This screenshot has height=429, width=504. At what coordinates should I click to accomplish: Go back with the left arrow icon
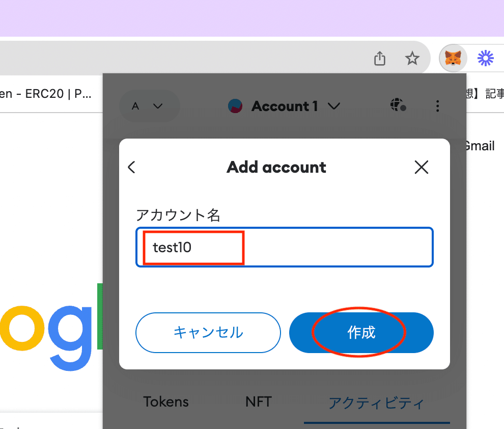[131, 167]
